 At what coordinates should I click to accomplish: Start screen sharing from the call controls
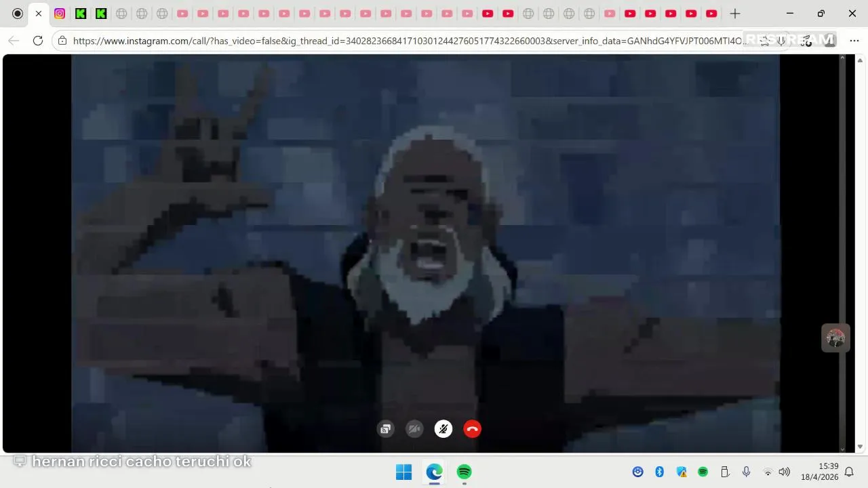tap(385, 428)
